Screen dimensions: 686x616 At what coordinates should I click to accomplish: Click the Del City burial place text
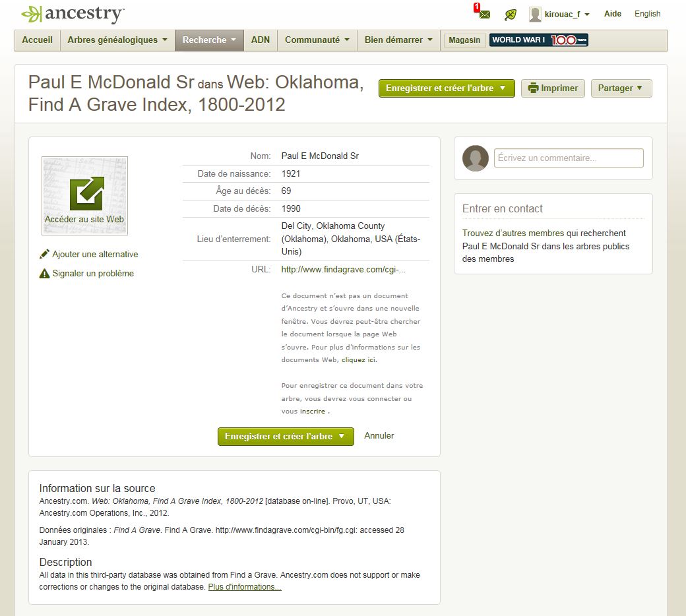click(350, 239)
